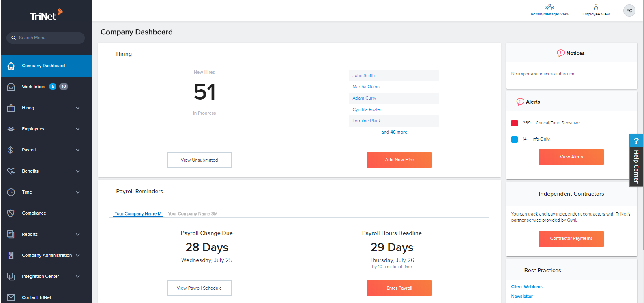
Task: Click the Contact TriNet envelope icon
Action: pyautogui.click(x=11, y=297)
